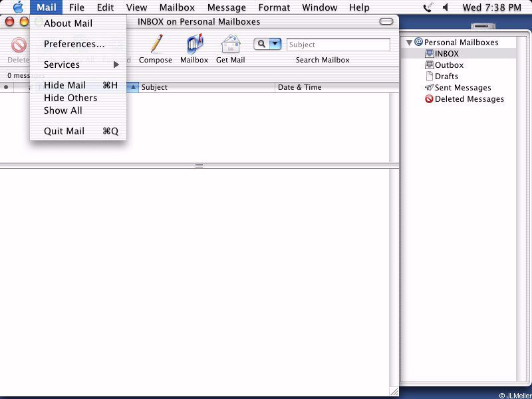
Task: Open the Apple menu
Action: [18, 7]
